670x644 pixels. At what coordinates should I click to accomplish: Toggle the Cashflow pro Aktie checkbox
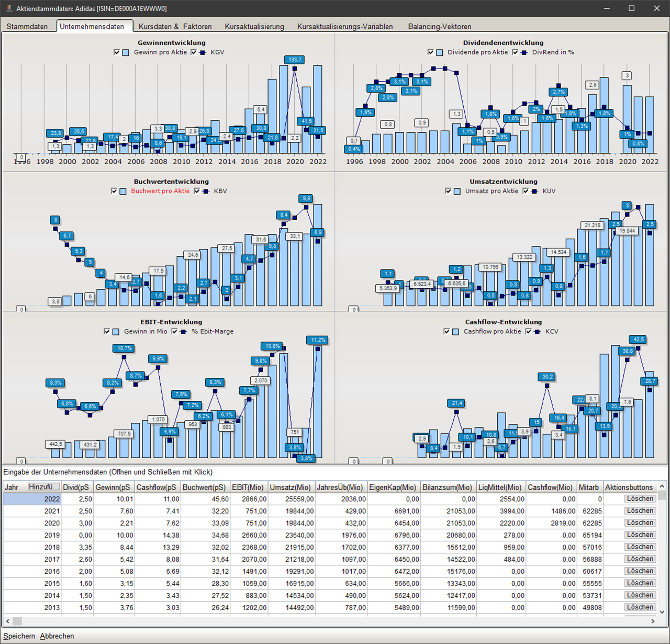click(446, 332)
